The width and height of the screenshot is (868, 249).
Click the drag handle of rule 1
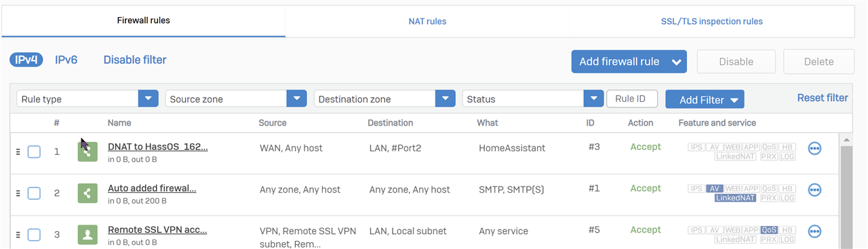[x=18, y=152]
